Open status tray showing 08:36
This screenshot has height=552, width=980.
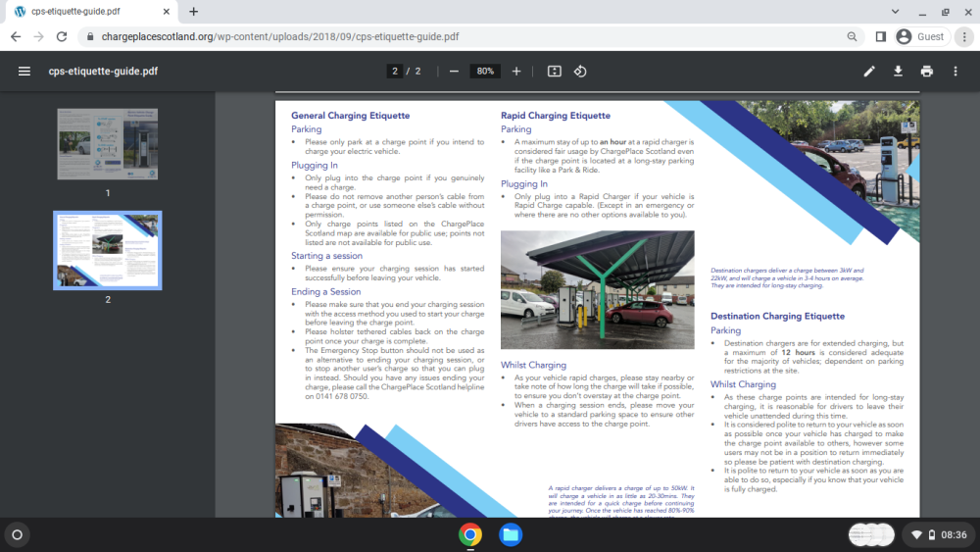click(x=938, y=535)
